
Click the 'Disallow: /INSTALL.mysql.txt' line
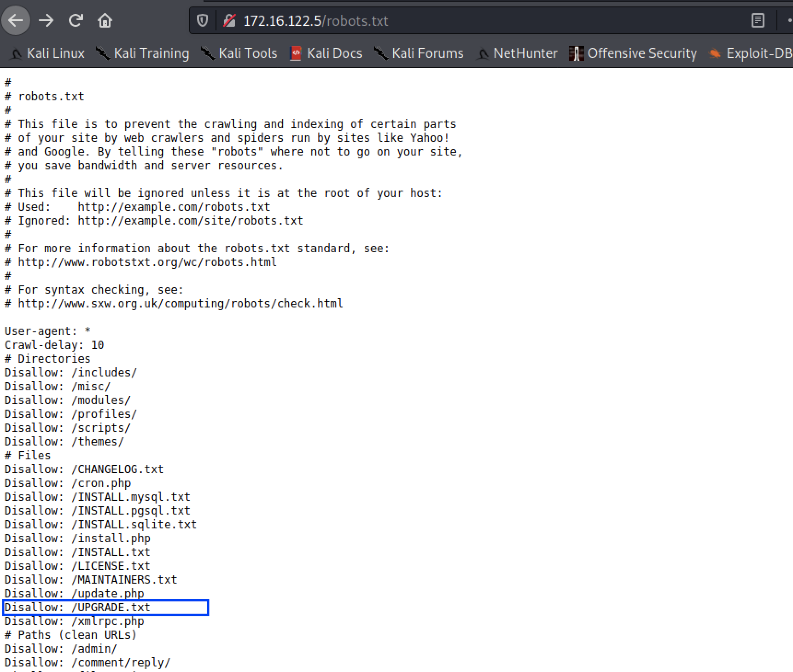(98, 497)
